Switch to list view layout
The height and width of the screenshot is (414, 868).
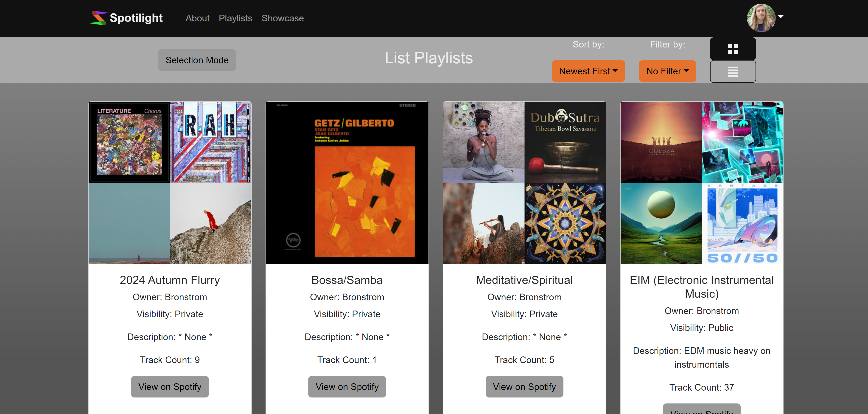click(x=733, y=71)
